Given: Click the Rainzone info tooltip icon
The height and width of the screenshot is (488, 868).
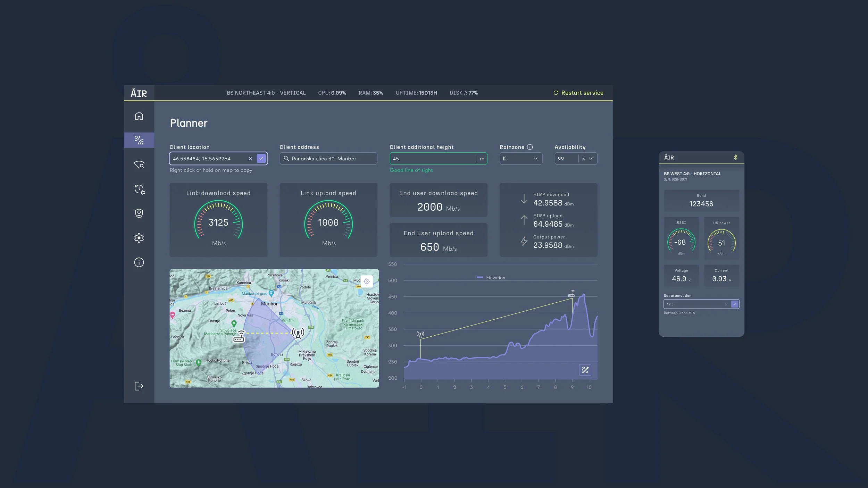Looking at the screenshot, I should click(530, 147).
